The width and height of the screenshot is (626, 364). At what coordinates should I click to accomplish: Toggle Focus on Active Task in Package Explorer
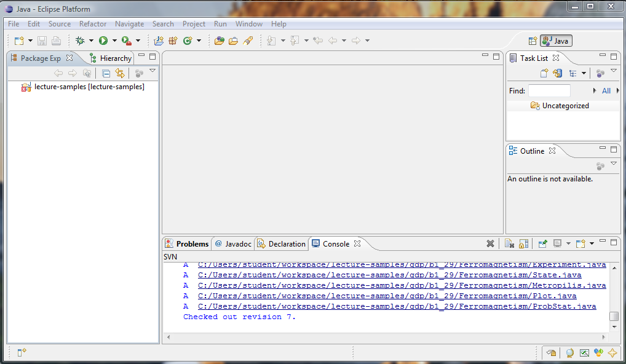[x=139, y=73]
